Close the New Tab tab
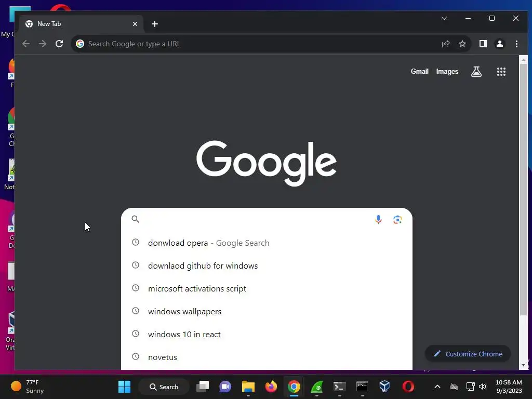This screenshot has width=532, height=399. 135,24
